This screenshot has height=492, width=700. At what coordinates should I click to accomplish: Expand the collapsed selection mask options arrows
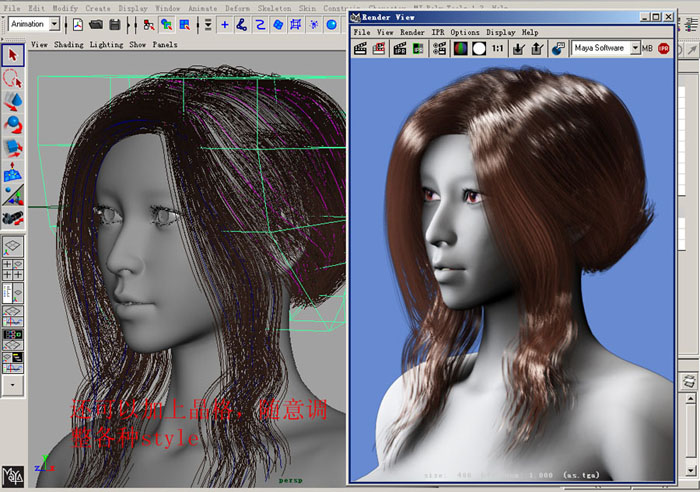point(208,25)
